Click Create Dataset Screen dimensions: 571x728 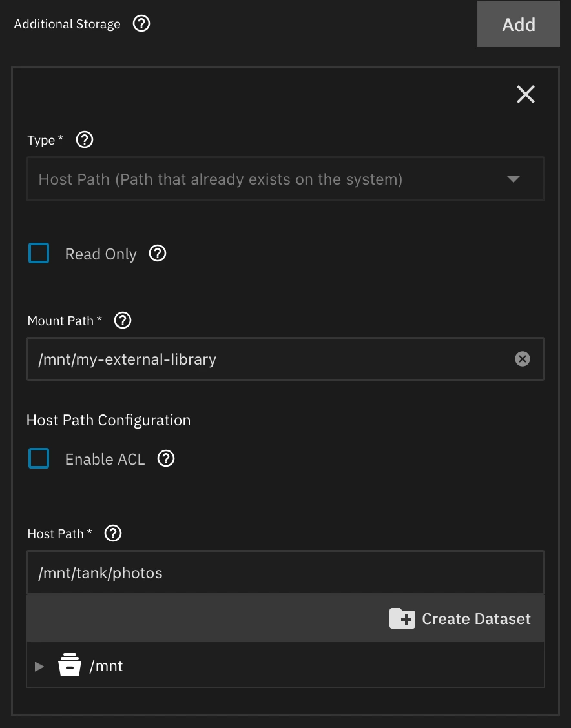[461, 618]
